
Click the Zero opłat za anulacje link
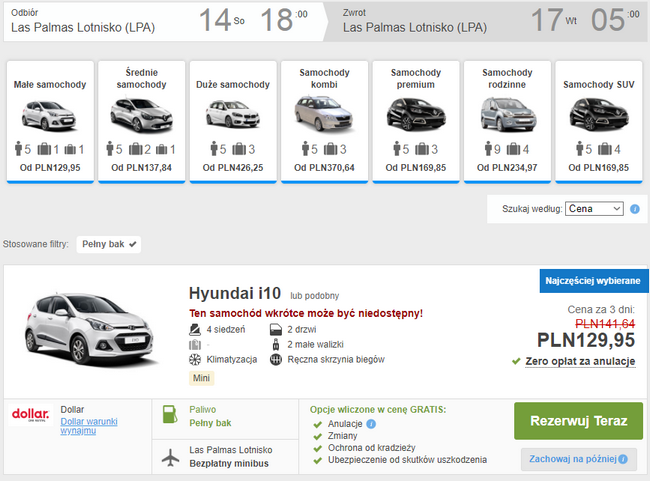pyautogui.click(x=580, y=362)
